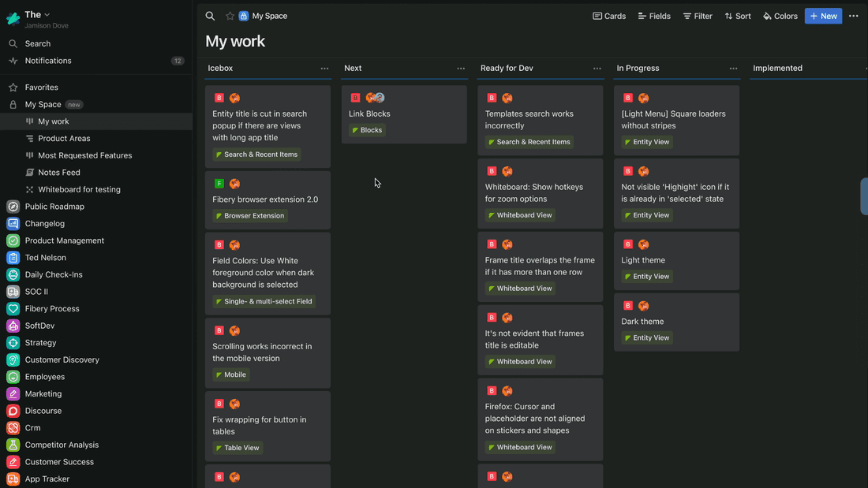Open the Competitor Analysis flask icon
This screenshot has width=868, height=488.
[x=13, y=445]
